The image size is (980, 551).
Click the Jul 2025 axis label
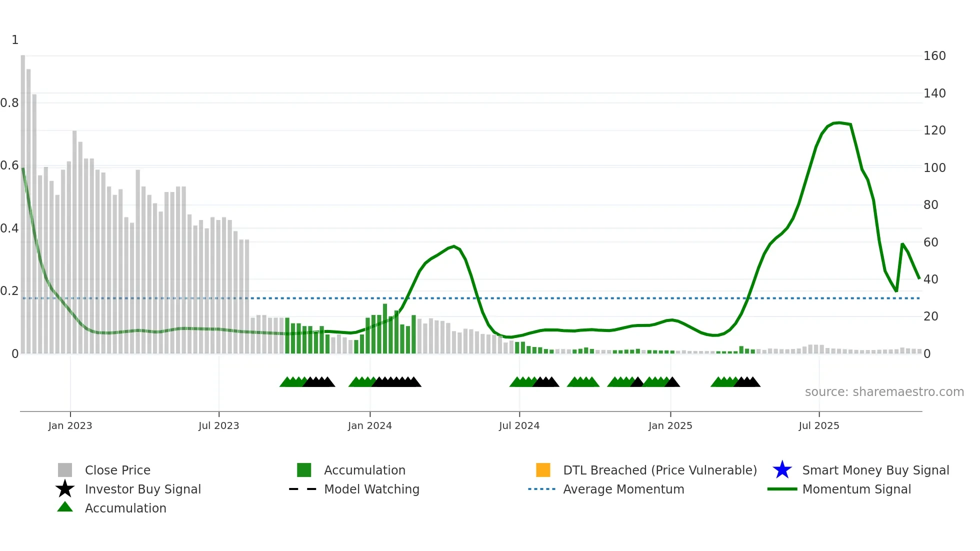coord(819,425)
